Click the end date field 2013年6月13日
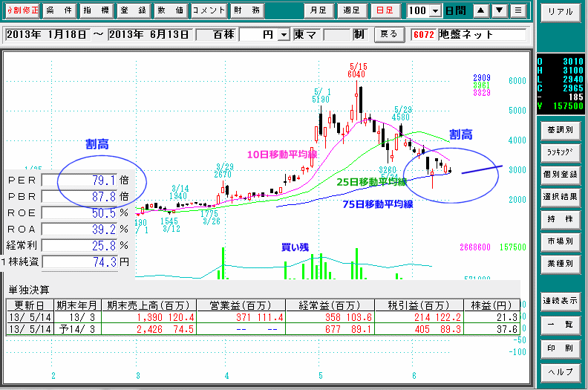 click(x=150, y=34)
